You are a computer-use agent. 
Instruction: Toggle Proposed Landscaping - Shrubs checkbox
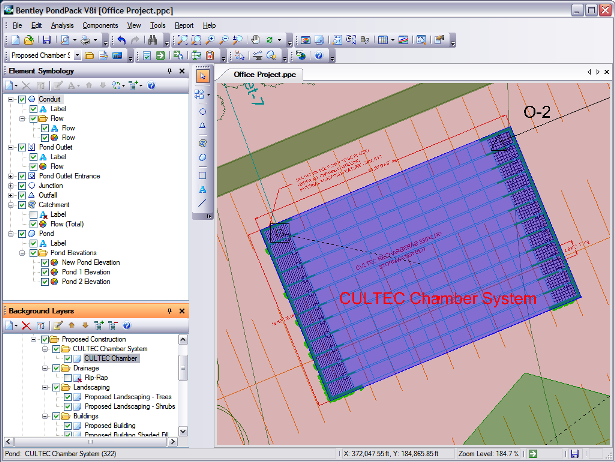tap(67, 407)
